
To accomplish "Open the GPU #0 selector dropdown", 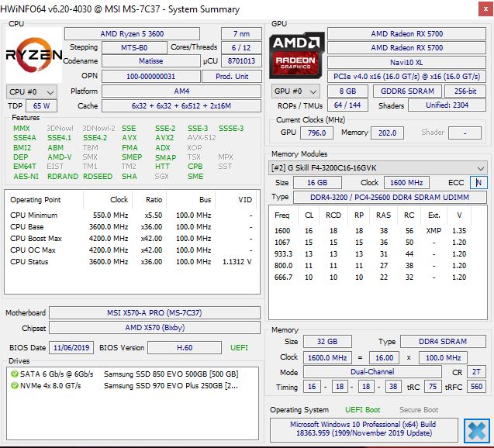I will click(295, 91).
